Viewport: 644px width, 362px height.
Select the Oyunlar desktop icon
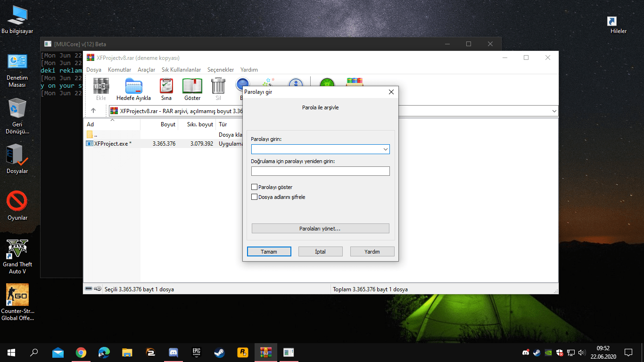[x=17, y=206]
